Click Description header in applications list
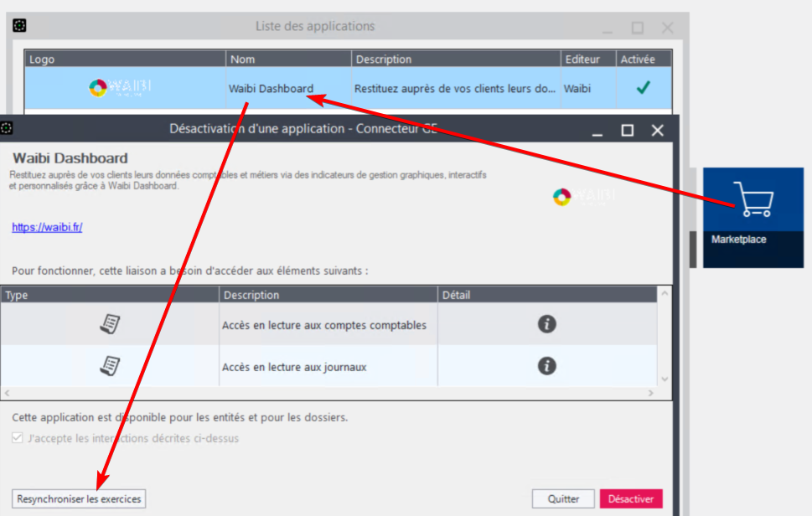This screenshot has width=812, height=516. (456, 59)
